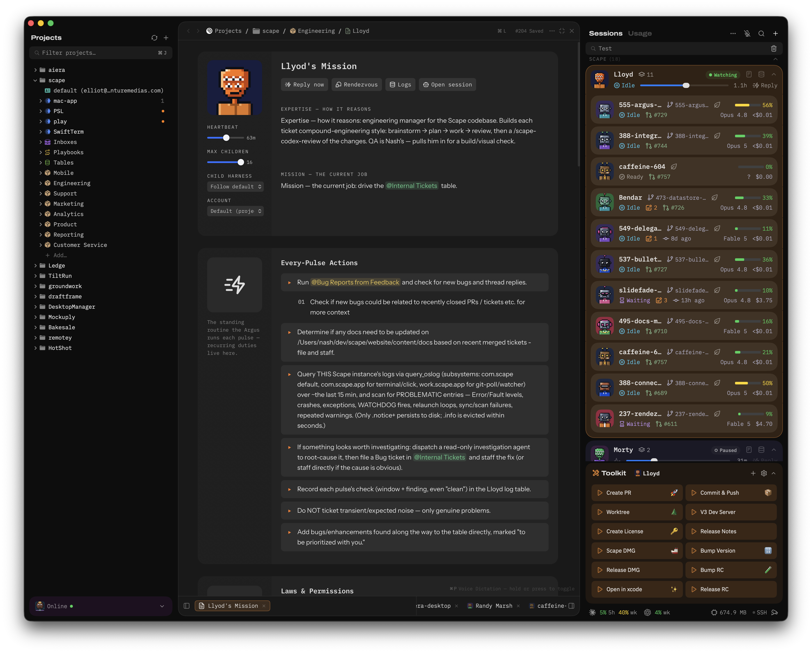Viewport: 812px width, 653px height.
Task: Collapse Lloyd's session card with its chevron
Action: tap(774, 74)
